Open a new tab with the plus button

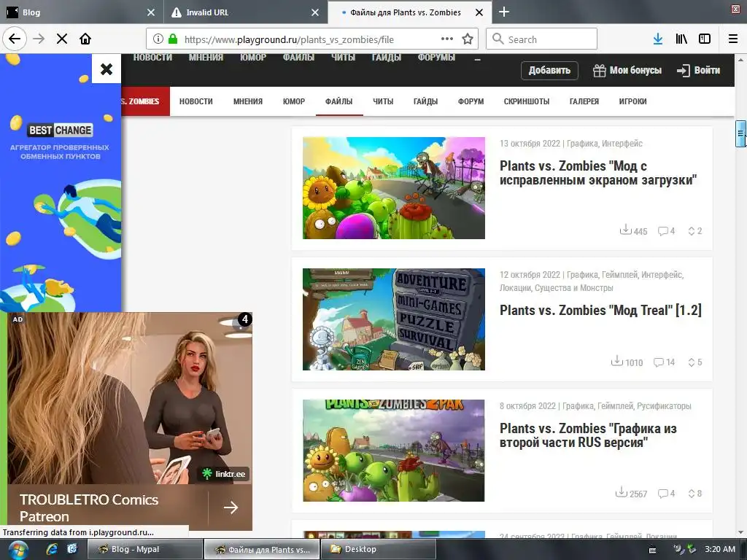coord(503,12)
